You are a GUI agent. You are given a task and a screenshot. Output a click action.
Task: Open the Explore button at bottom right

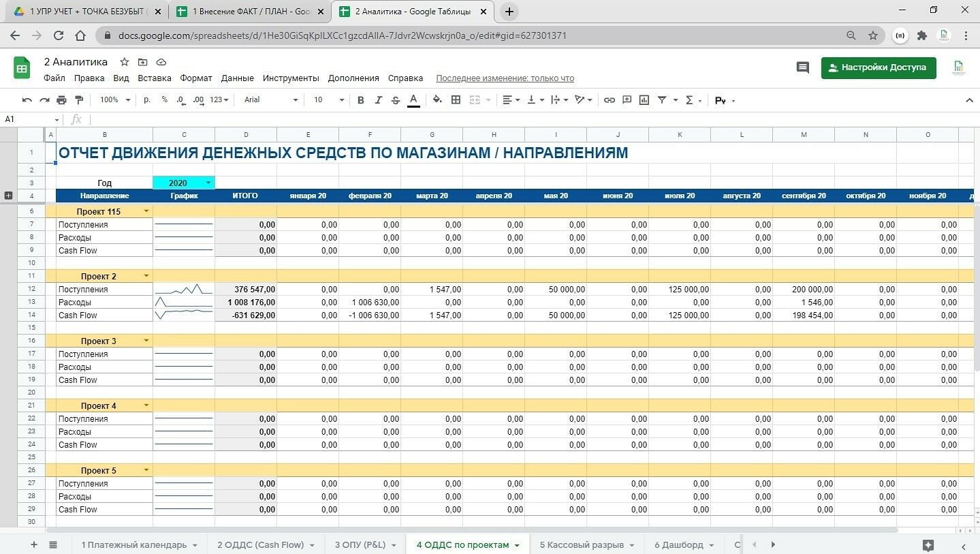[x=928, y=545]
